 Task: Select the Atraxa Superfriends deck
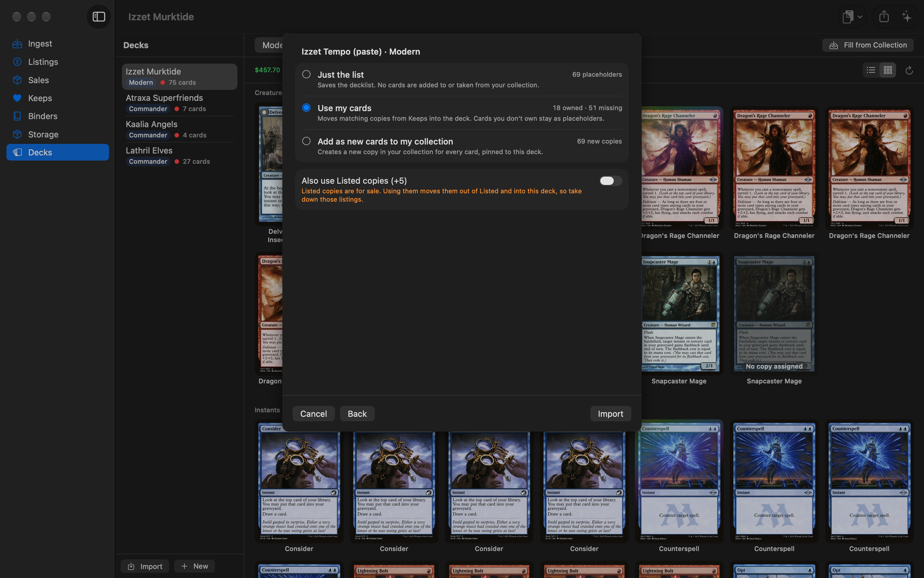tap(179, 103)
